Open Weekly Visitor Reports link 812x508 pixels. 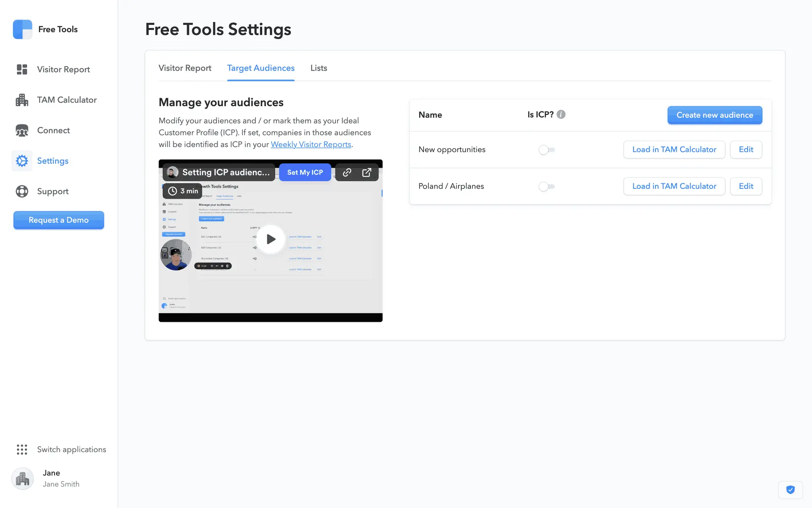point(311,144)
